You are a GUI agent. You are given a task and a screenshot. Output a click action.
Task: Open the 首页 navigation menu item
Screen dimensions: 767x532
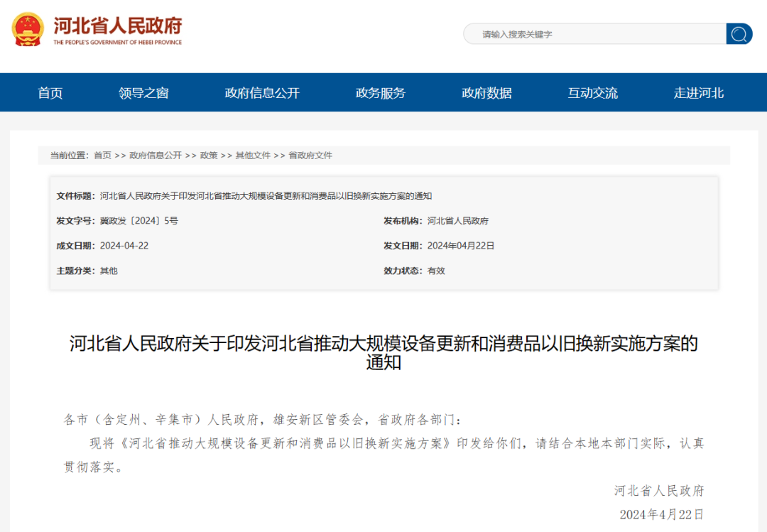(x=50, y=93)
